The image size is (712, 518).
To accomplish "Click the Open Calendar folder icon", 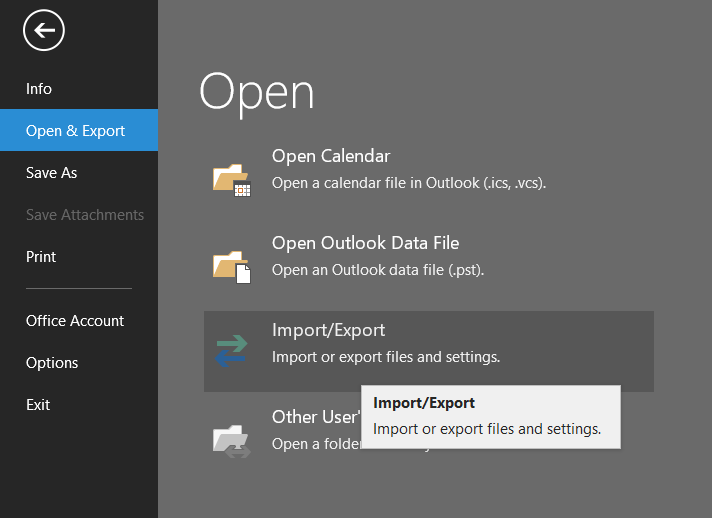I will click(x=232, y=180).
